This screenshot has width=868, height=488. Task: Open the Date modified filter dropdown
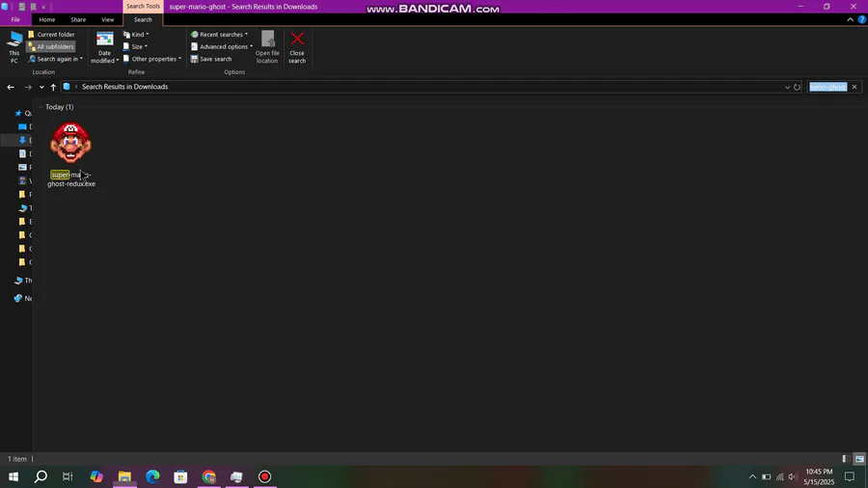[104, 47]
